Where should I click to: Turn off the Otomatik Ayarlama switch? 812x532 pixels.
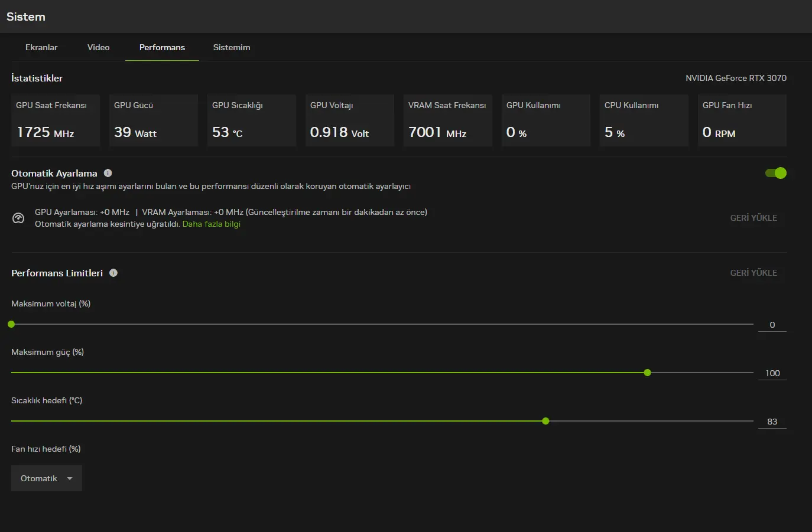pyautogui.click(x=775, y=173)
